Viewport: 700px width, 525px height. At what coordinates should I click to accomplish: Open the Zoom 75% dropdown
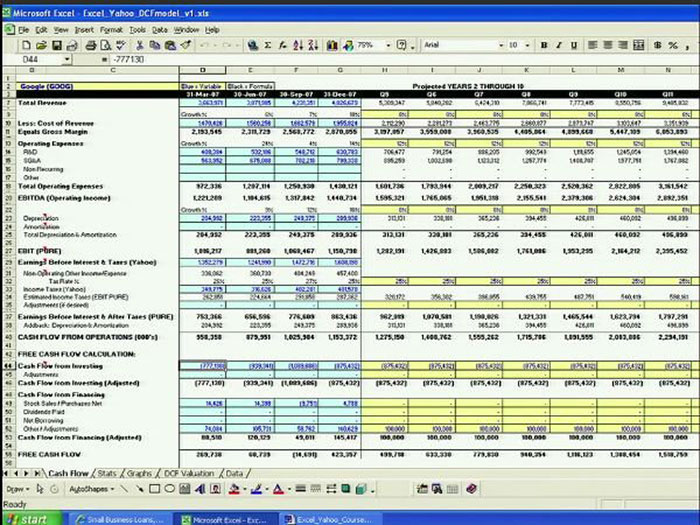(x=388, y=45)
